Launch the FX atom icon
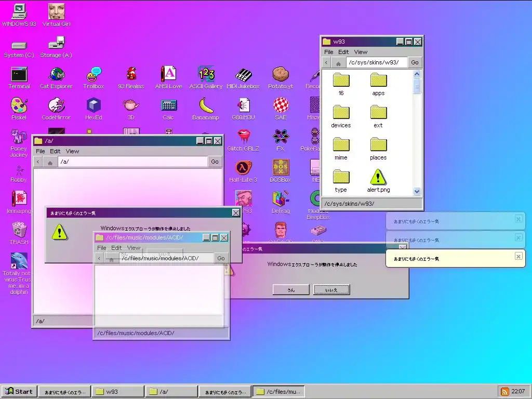The height and width of the screenshot is (399, 532). click(x=281, y=140)
